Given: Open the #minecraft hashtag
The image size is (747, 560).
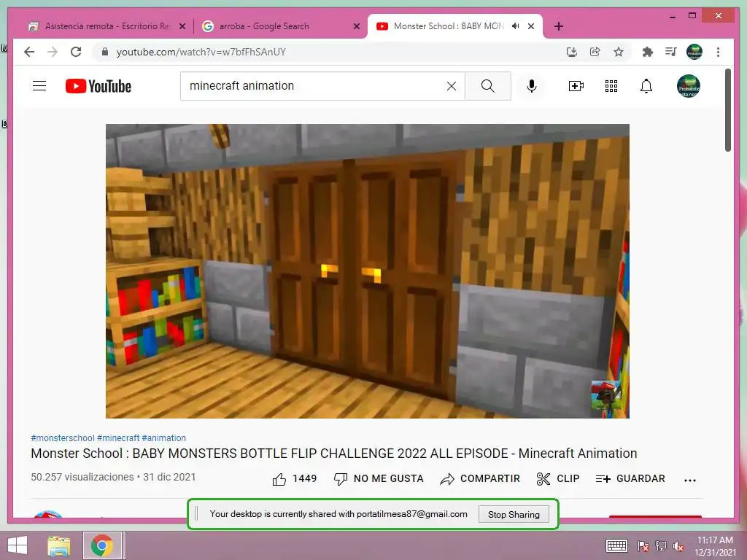Looking at the screenshot, I should [x=118, y=437].
